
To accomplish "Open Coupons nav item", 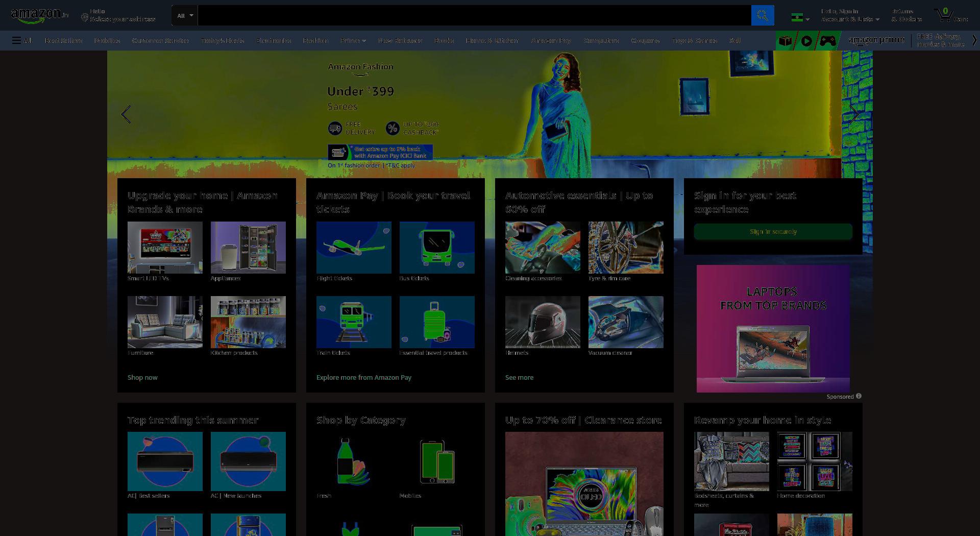I will click(x=645, y=40).
